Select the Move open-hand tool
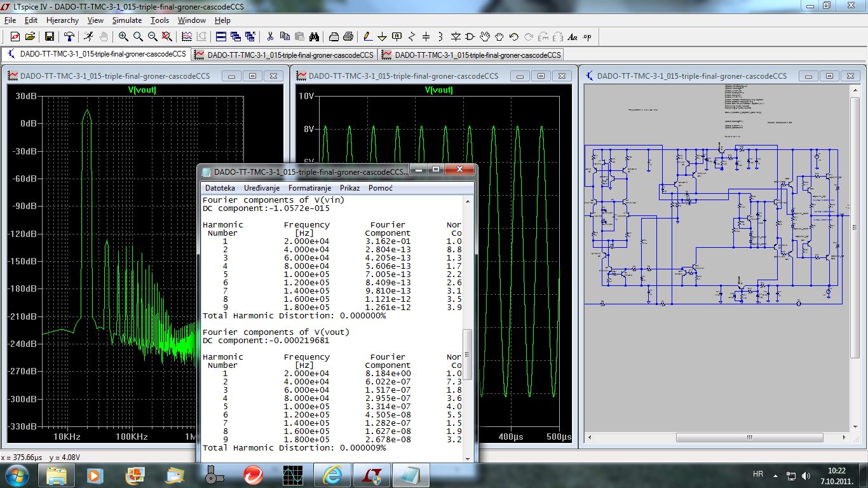 click(485, 37)
